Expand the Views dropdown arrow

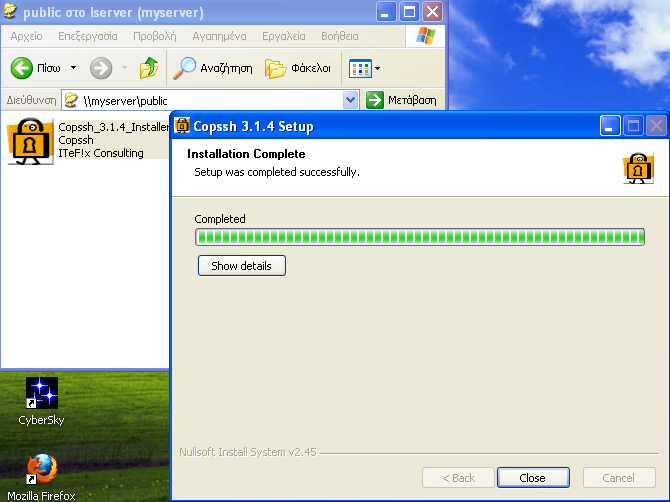point(377,68)
